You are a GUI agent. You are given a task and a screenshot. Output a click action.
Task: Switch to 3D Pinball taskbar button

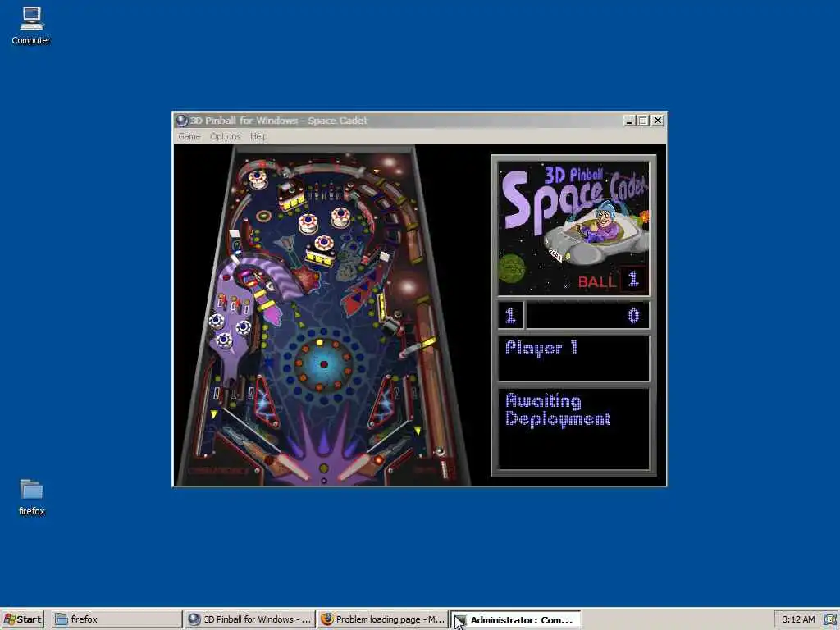(x=249, y=619)
